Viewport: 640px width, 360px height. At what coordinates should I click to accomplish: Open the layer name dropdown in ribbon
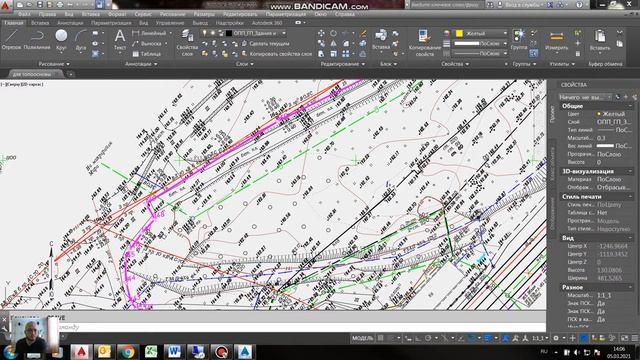284,33
